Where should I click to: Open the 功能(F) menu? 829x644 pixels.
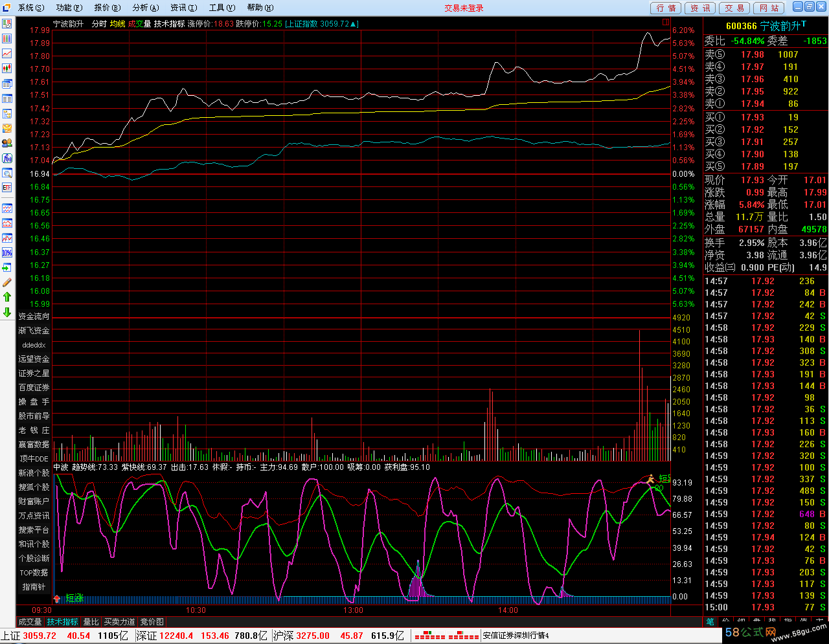tap(69, 8)
